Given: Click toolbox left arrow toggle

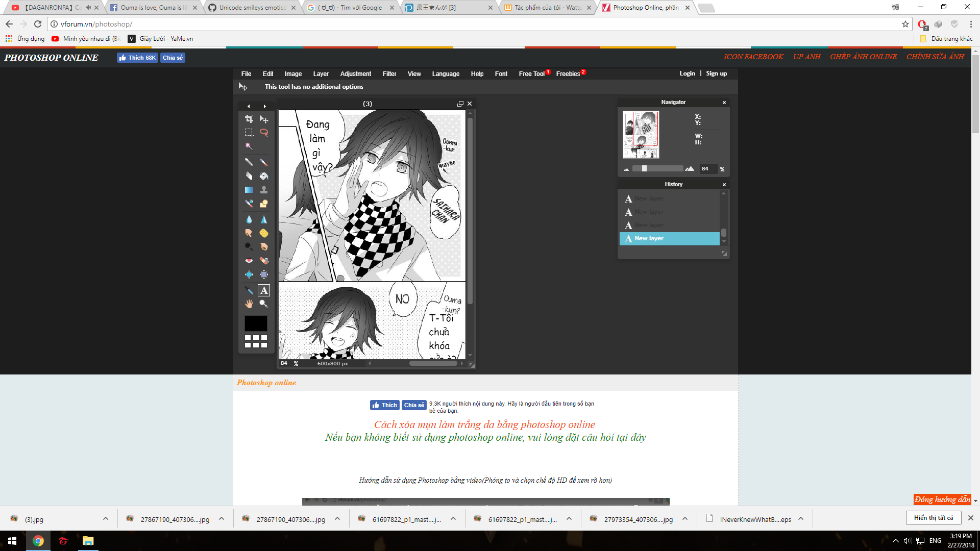Looking at the screenshot, I should [x=249, y=107].
